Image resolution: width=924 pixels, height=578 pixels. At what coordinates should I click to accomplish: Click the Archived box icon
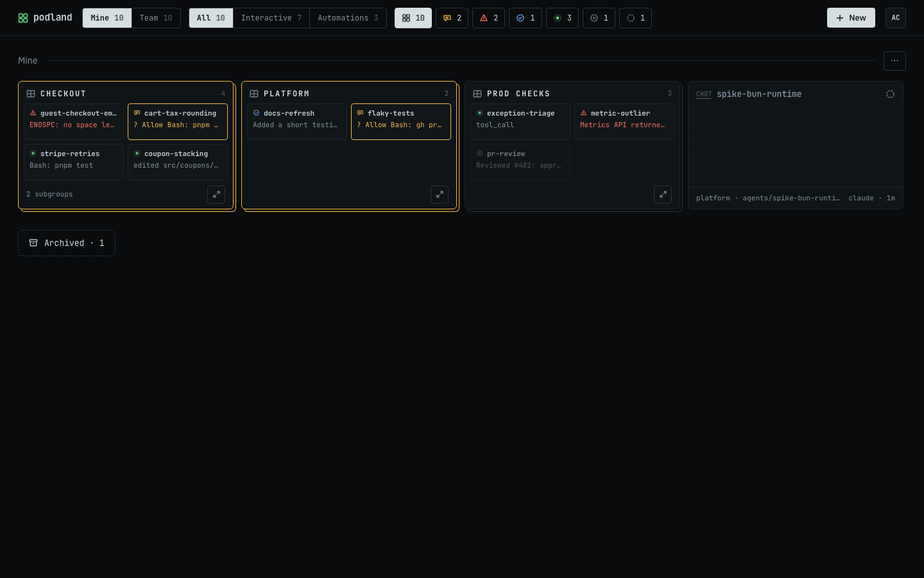pos(33,243)
